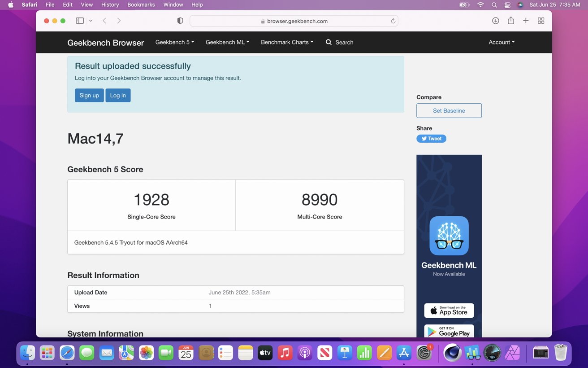Open Music from the Dock
The image size is (588, 368).
pos(285,353)
